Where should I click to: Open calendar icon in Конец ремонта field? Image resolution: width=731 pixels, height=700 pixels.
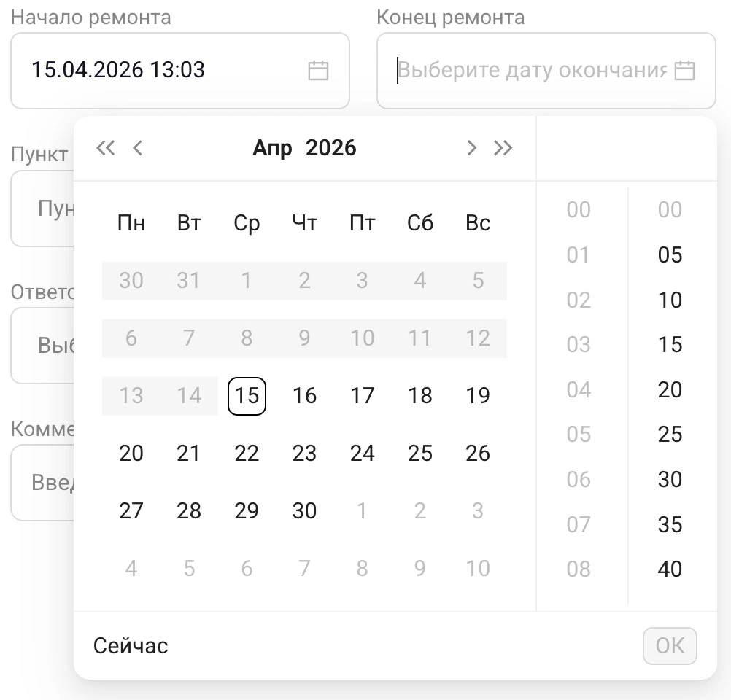coord(684,70)
